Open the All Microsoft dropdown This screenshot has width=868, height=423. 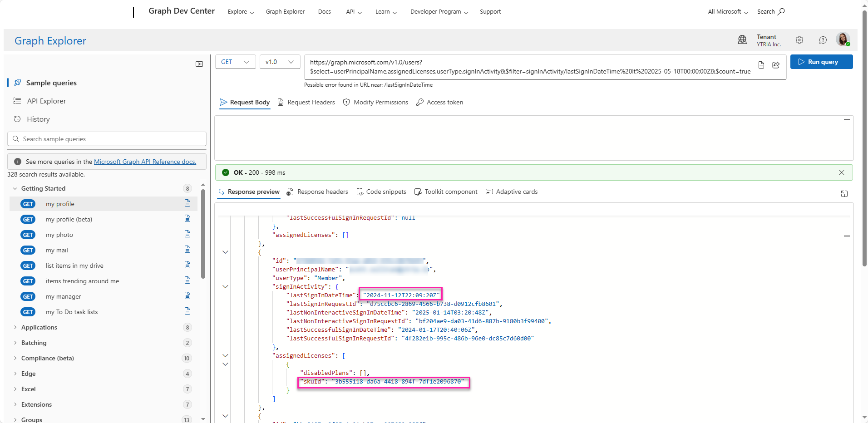pyautogui.click(x=728, y=12)
